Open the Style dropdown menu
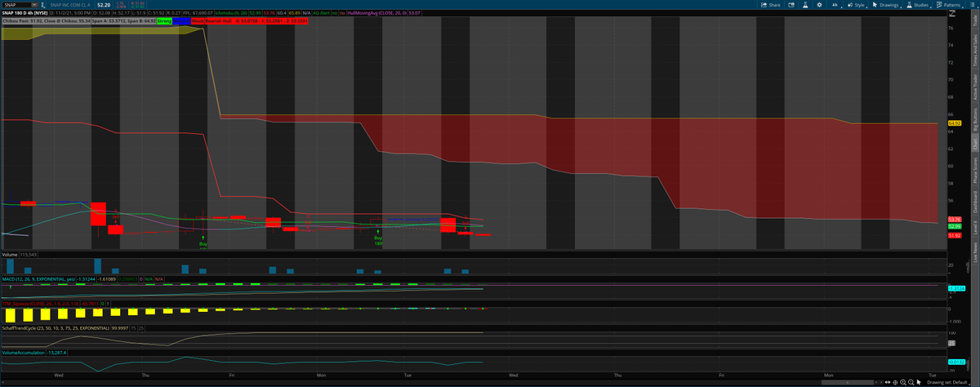Image resolution: width=980 pixels, height=387 pixels. click(x=857, y=5)
